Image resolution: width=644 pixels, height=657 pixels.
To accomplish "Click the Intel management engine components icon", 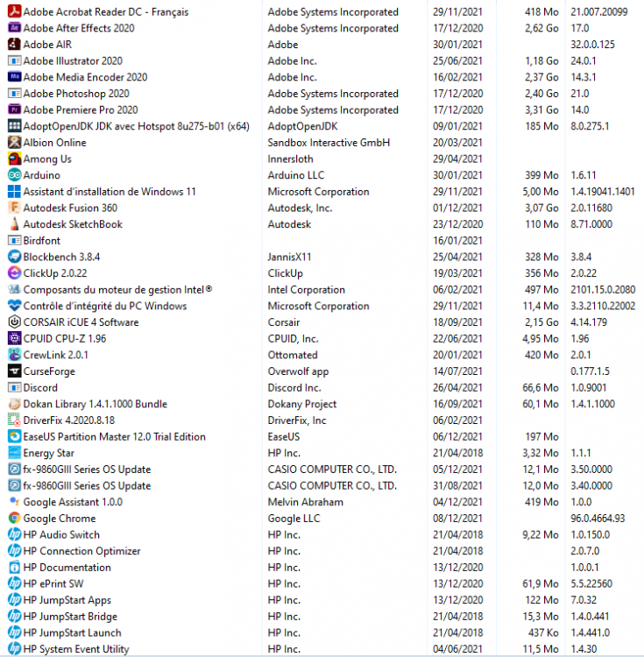I will coord(14,289).
